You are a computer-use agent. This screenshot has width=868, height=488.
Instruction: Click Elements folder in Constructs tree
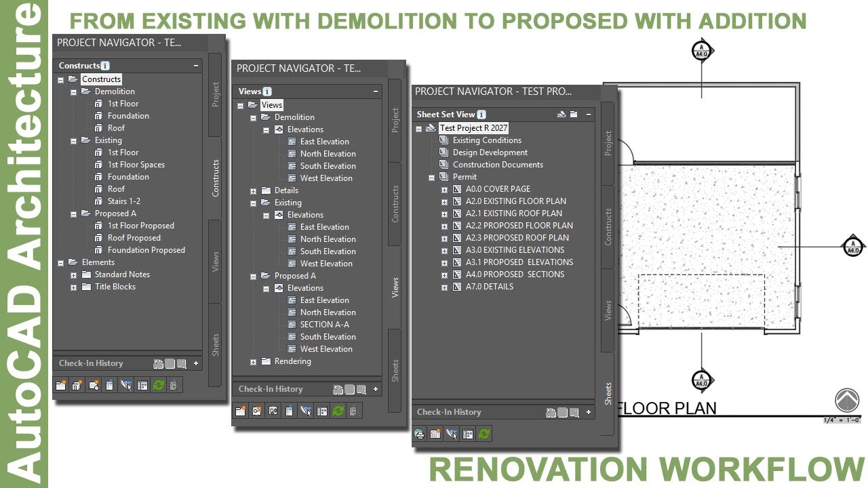point(98,262)
